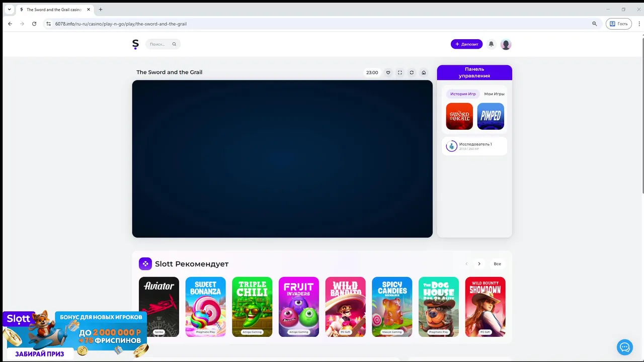The height and width of the screenshot is (362, 644).
Task: Open the notifications bell
Action: coord(491,44)
